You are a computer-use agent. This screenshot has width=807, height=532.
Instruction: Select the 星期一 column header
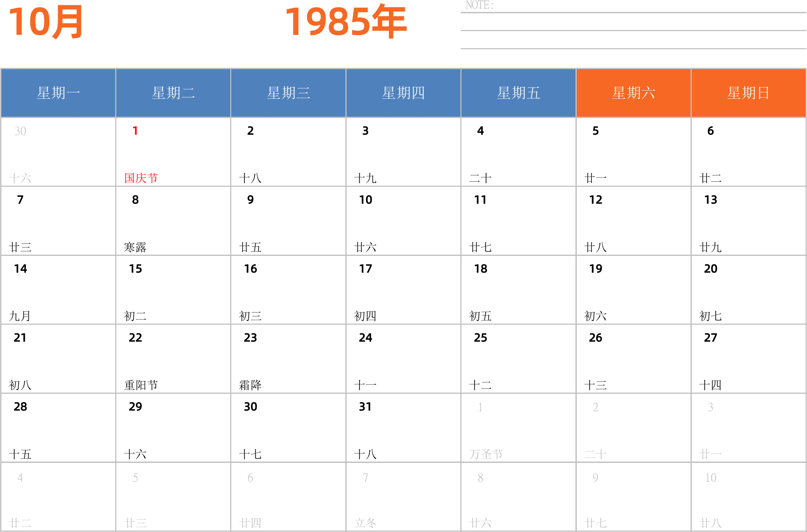tap(58, 93)
